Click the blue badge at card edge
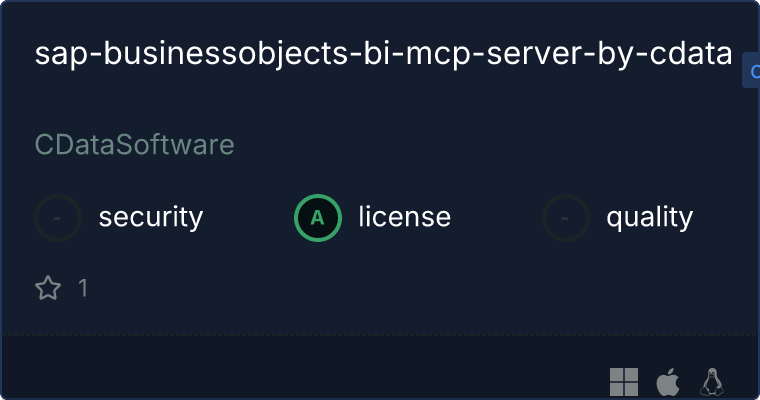This screenshot has width=760, height=400. (751, 71)
